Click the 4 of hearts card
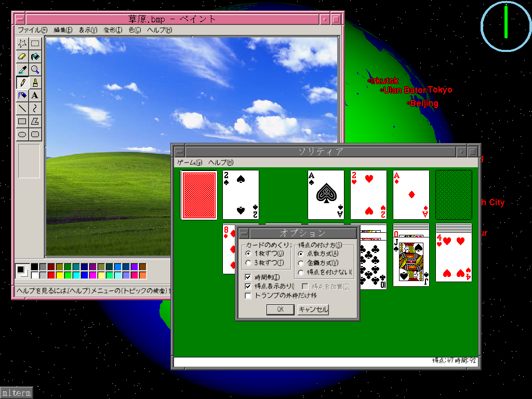This screenshot has height=399, width=532. coord(454,257)
